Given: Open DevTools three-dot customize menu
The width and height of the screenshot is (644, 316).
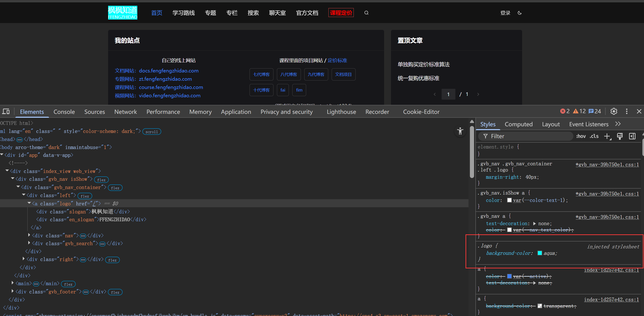Looking at the screenshot, I should (x=627, y=112).
